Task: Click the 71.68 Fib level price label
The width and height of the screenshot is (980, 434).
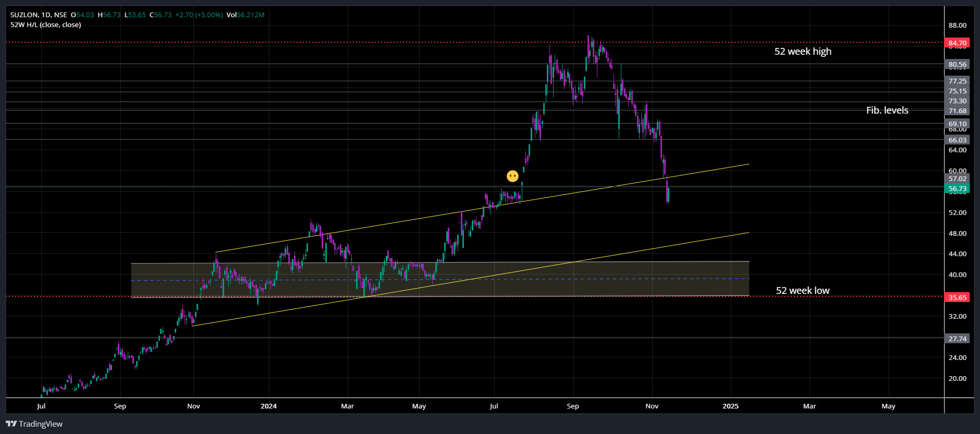Action: pyautogui.click(x=957, y=110)
